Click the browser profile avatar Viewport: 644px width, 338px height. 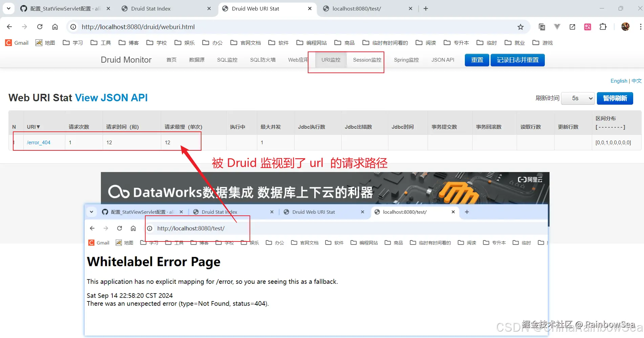click(x=626, y=27)
